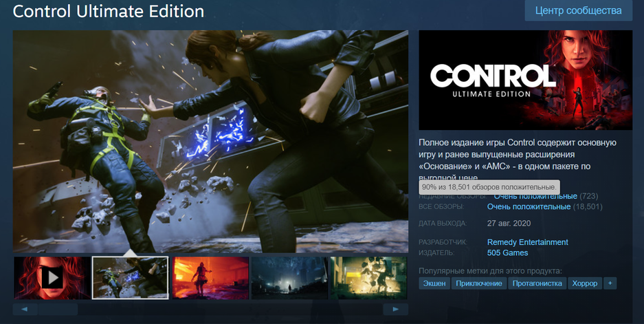This screenshot has height=324, width=644.
Task: Select the highlighted combat screenshot thumbnail
Action: point(130,278)
